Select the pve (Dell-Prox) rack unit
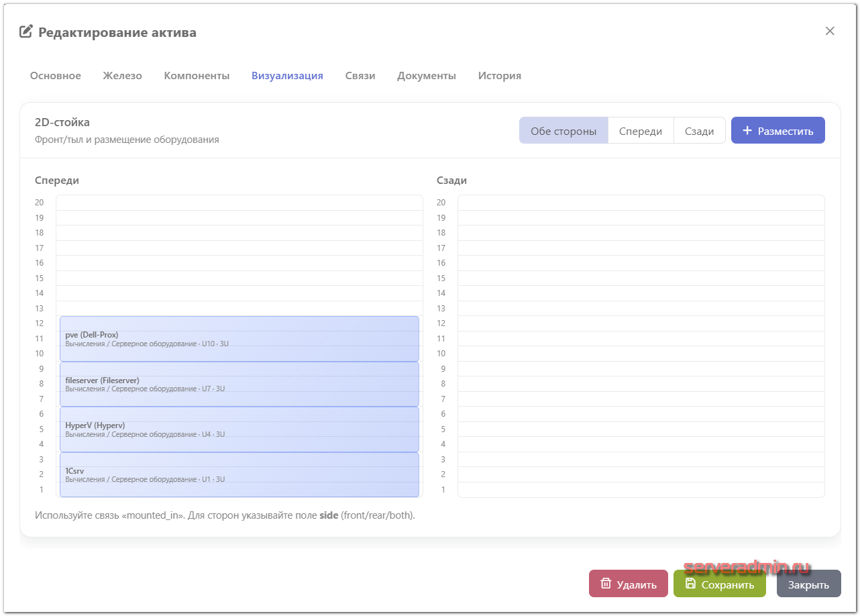The image size is (860, 616). [x=239, y=339]
